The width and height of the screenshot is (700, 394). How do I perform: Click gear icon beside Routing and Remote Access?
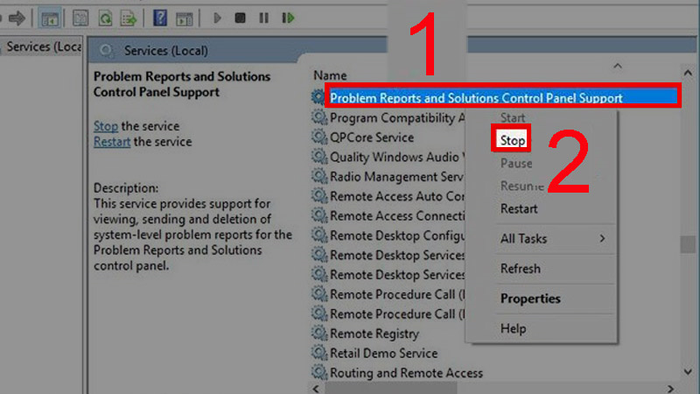319,373
